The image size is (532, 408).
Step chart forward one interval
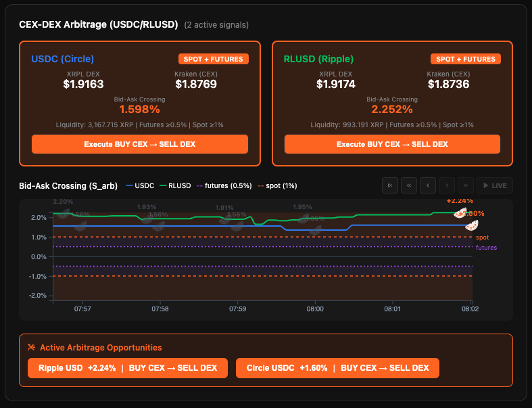pos(447,185)
